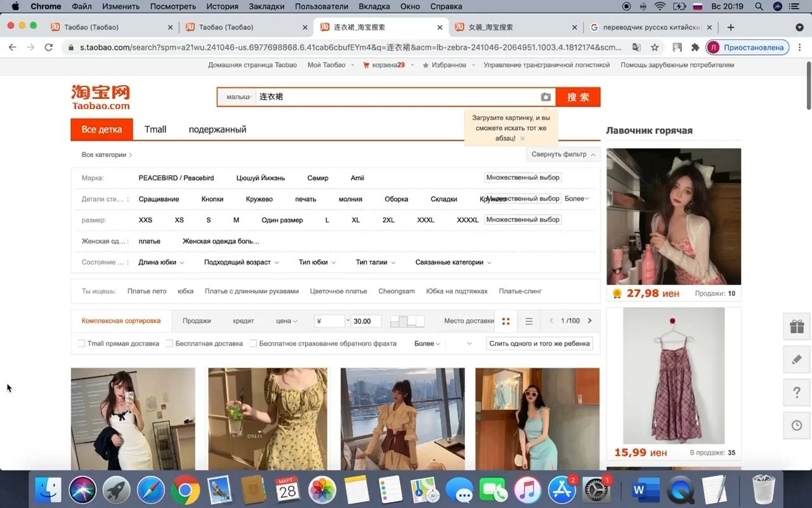Click Слить одного и того же ребенка button

point(539,344)
